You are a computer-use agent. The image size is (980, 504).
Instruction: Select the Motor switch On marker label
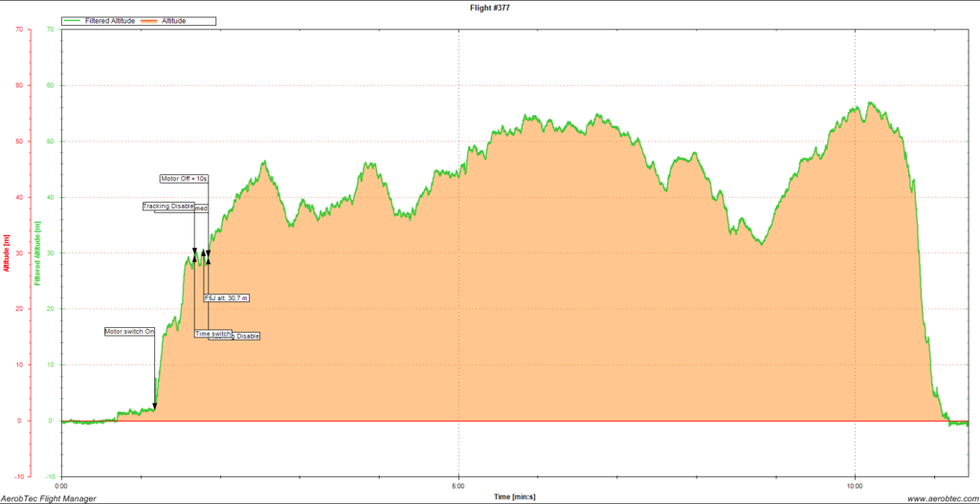(129, 332)
